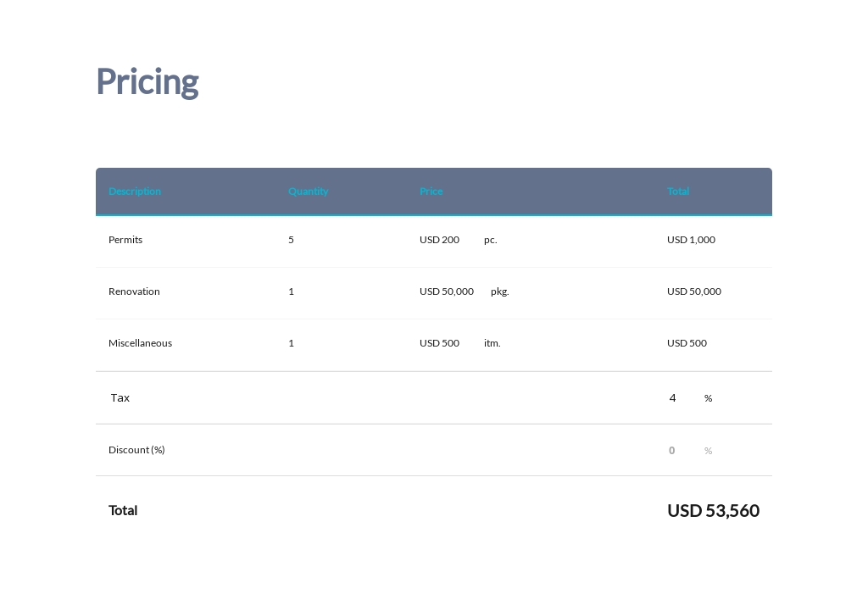Select the Total column header
Screen dimensions: 868x605
click(x=678, y=191)
